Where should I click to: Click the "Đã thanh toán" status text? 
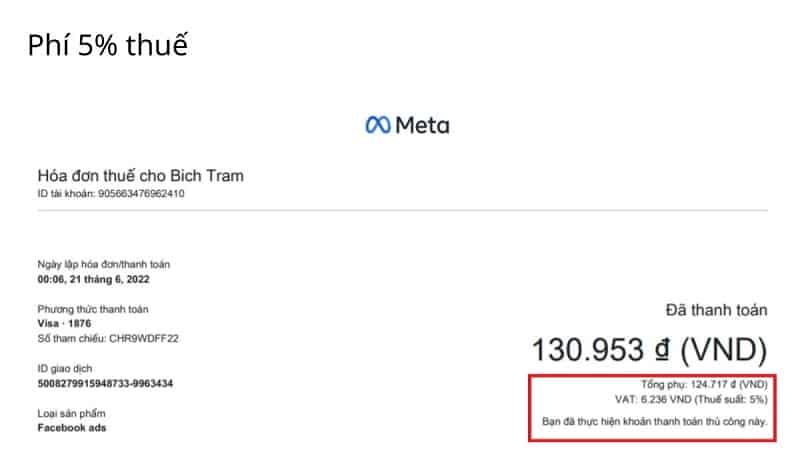point(716,310)
